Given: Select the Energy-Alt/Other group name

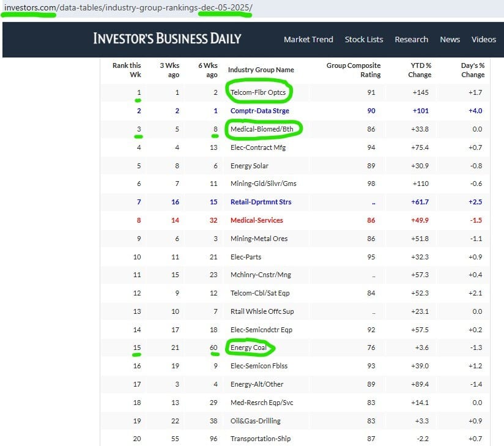Looking at the screenshot, I should (x=257, y=384).
